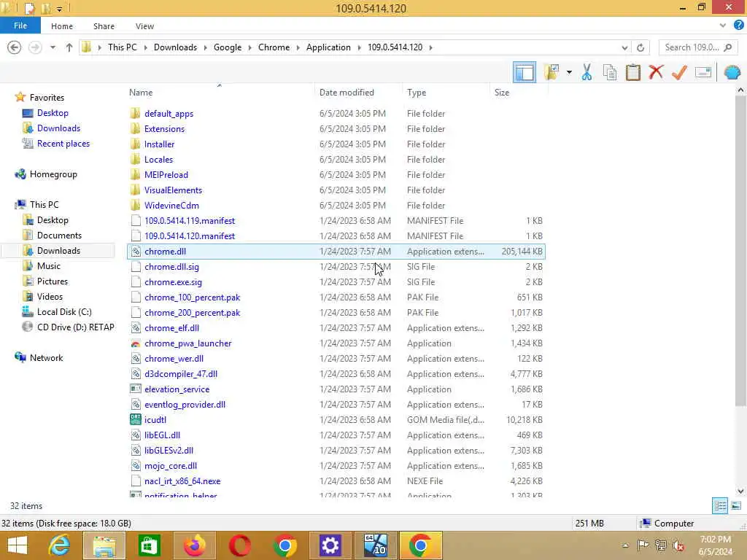Sort files by the Name column
Image resolution: width=747 pixels, height=560 pixels.
click(141, 93)
